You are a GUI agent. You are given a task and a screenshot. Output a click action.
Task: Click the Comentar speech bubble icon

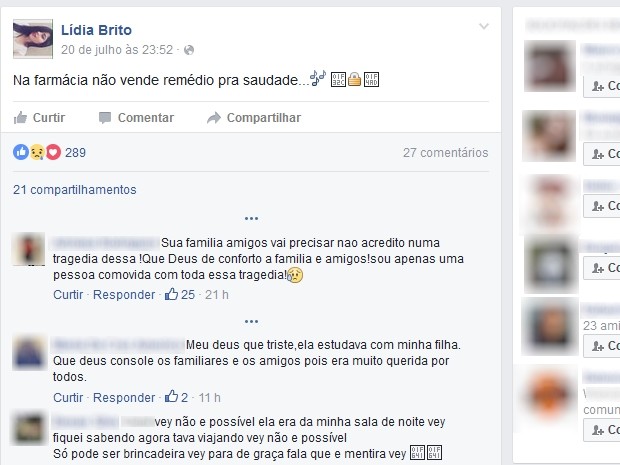105,118
